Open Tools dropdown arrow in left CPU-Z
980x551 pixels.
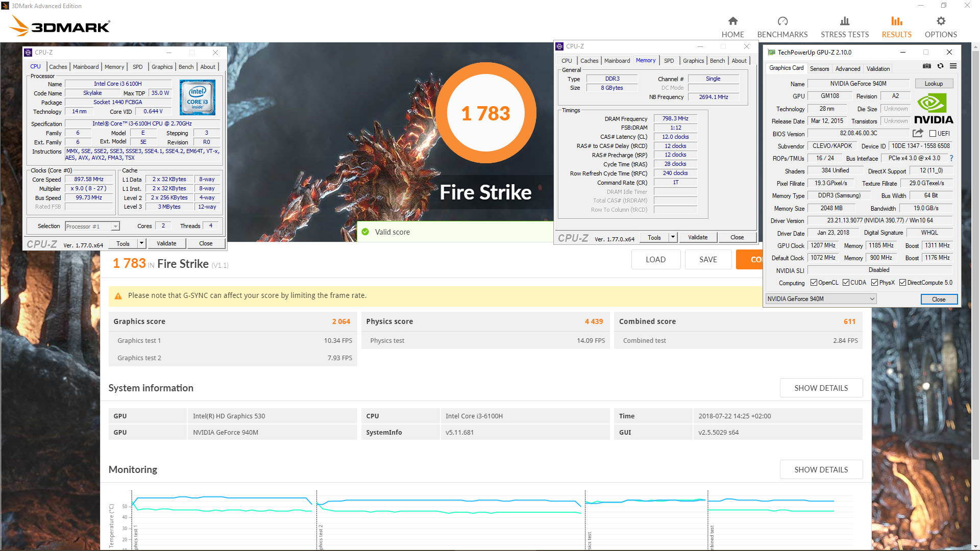142,243
